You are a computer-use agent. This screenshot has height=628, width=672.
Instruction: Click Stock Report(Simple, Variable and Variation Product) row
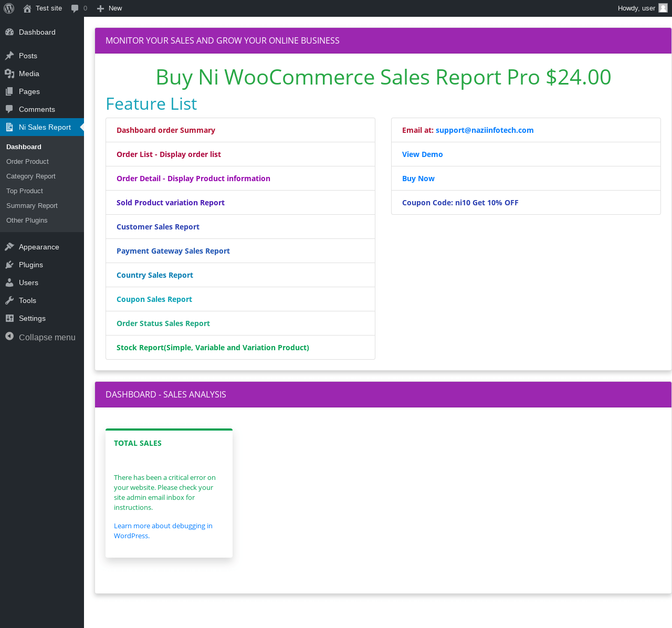pyautogui.click(x=240, y=348)
